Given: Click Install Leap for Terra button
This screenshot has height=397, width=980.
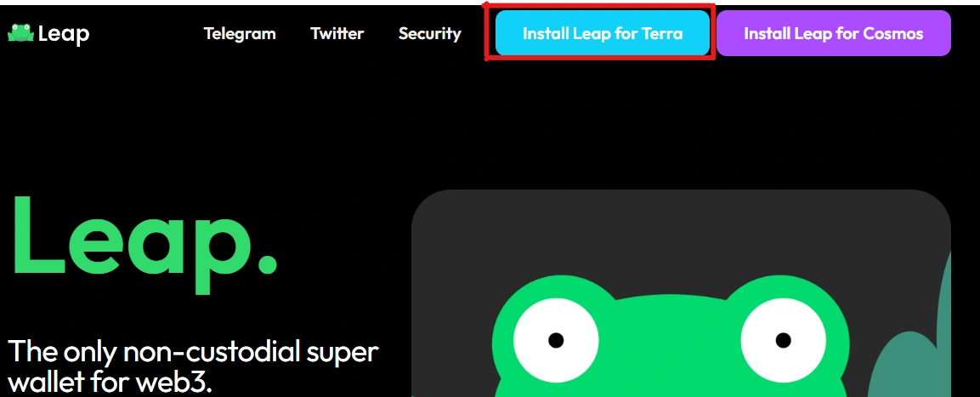Looking at the screenshot, I should point(603,33).
